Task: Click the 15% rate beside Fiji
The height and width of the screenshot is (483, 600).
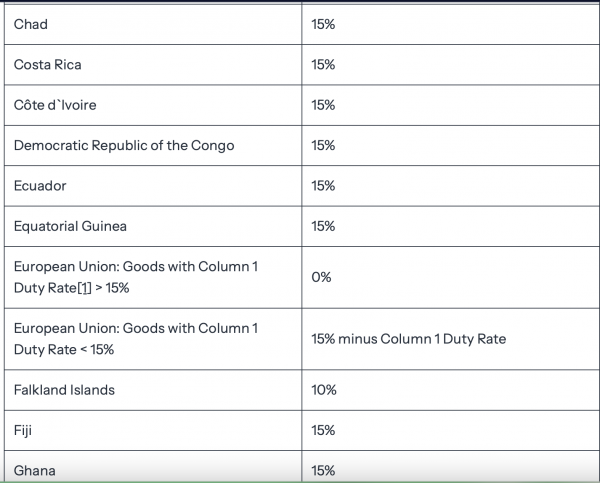Action: (323, 430)
